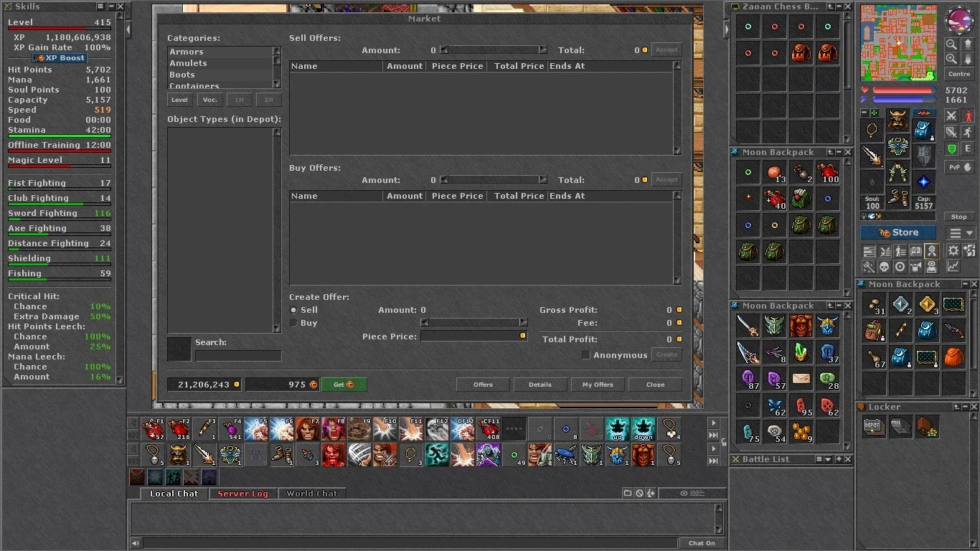This screenshot has height=551, width=980.
Task: Select the Buy radio option
Action: [293, 323]
